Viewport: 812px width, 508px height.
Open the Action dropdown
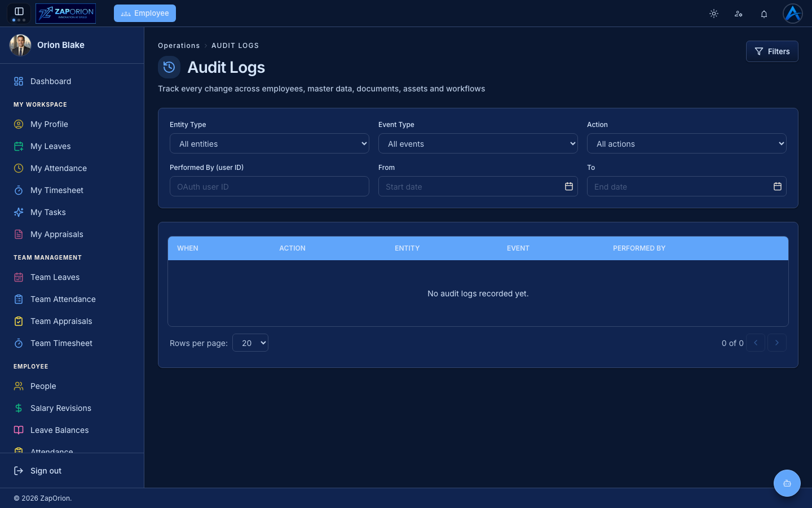687,143
